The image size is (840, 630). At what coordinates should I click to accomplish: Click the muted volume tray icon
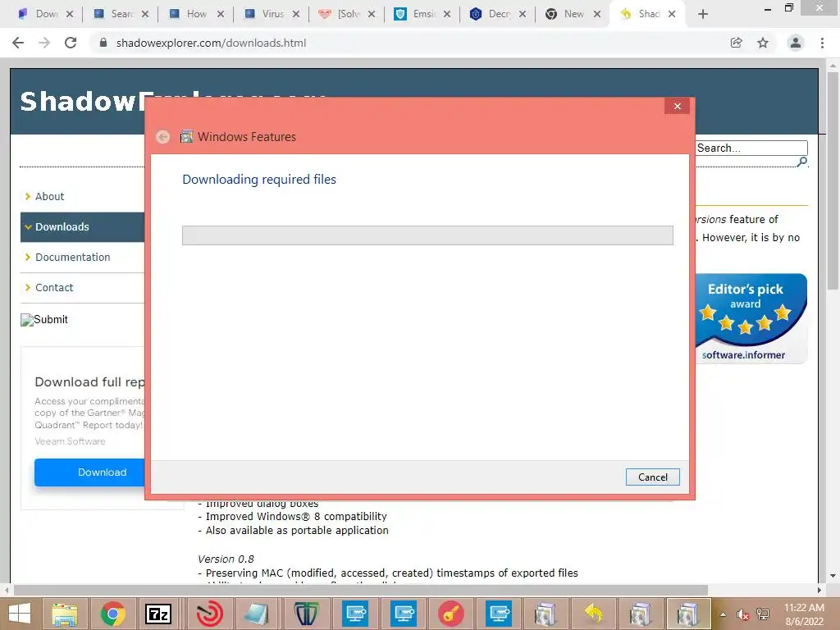[x=742, y=614]
